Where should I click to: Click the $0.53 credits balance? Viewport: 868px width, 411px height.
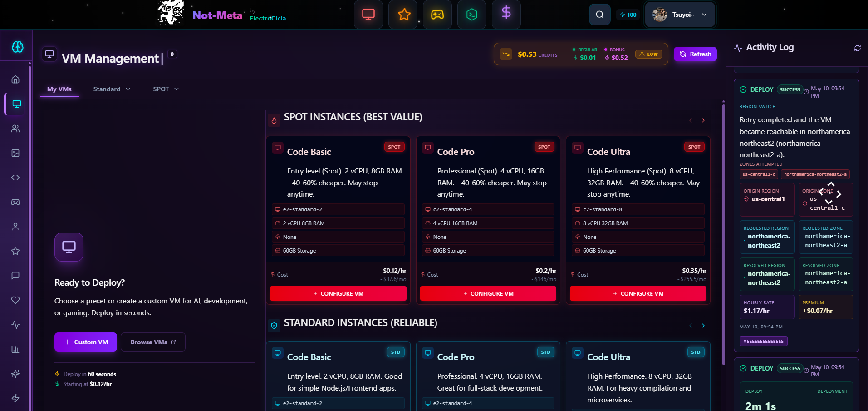coord(538,54)
